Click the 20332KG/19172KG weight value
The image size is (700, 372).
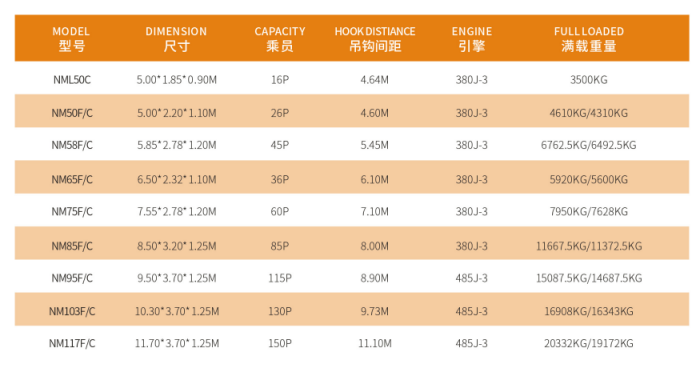[589, 343]
